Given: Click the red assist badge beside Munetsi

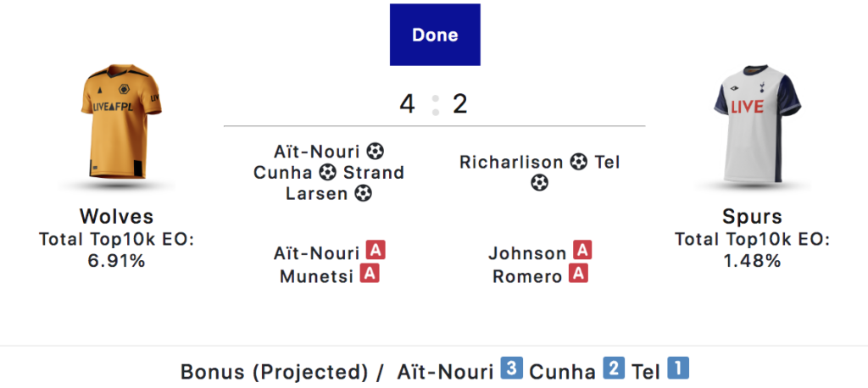Looking at the screenshot, I should pyautogui.click(x=370, y=274).
